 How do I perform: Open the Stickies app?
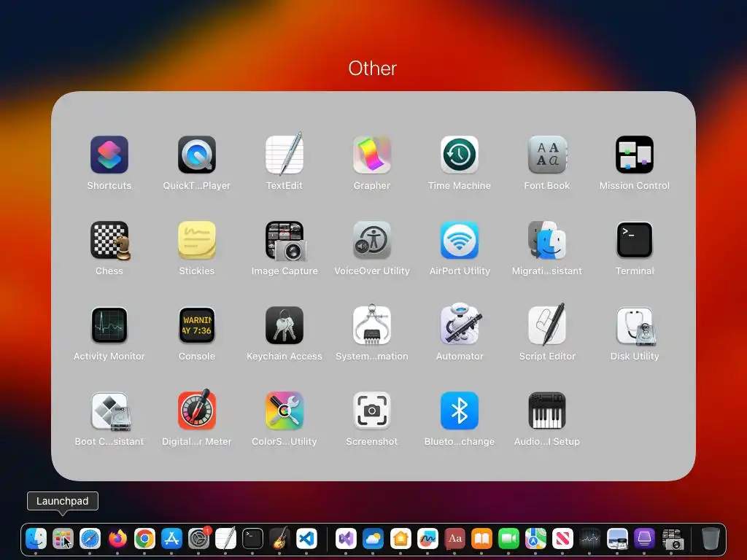197,240
